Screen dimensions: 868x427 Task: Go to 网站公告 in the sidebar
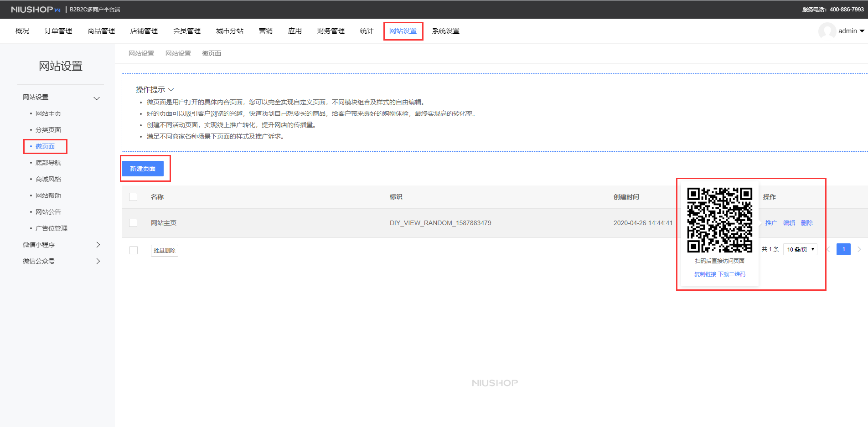[x=48, y=212]
